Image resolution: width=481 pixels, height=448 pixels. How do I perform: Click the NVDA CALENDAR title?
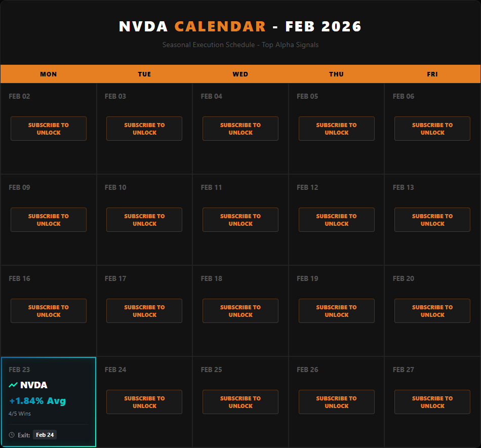240,26
